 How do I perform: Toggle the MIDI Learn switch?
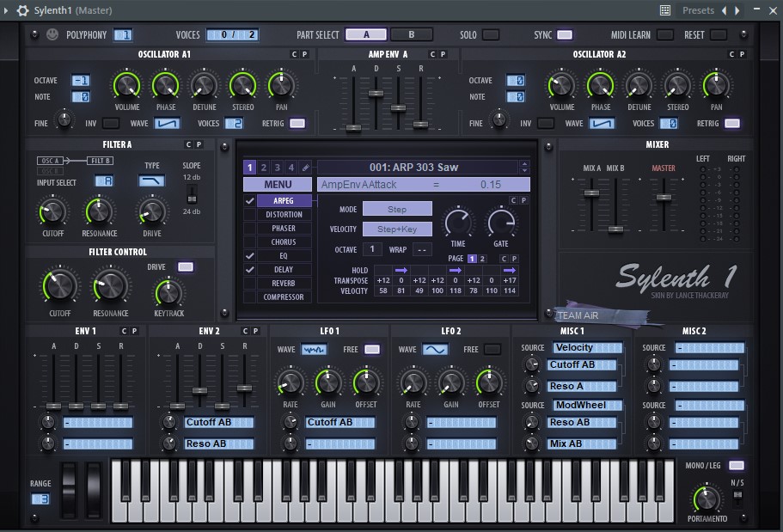[x=664, y=34]
